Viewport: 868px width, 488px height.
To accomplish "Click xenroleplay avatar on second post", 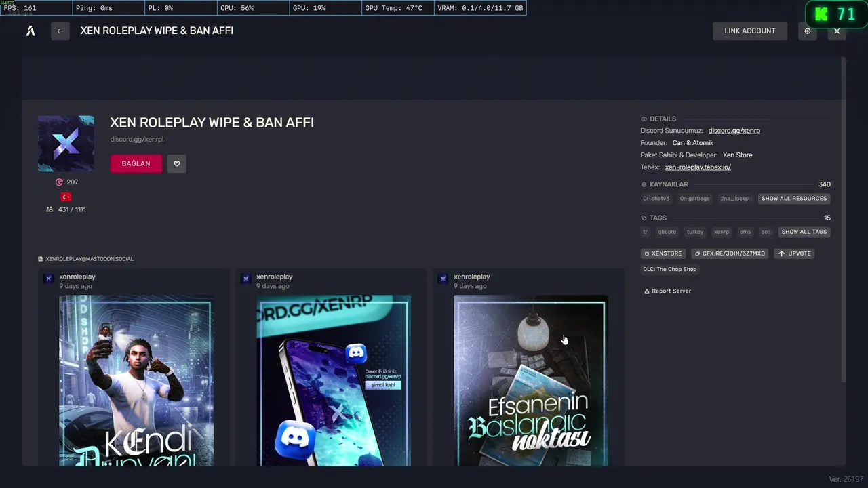I will pos(246,279).
